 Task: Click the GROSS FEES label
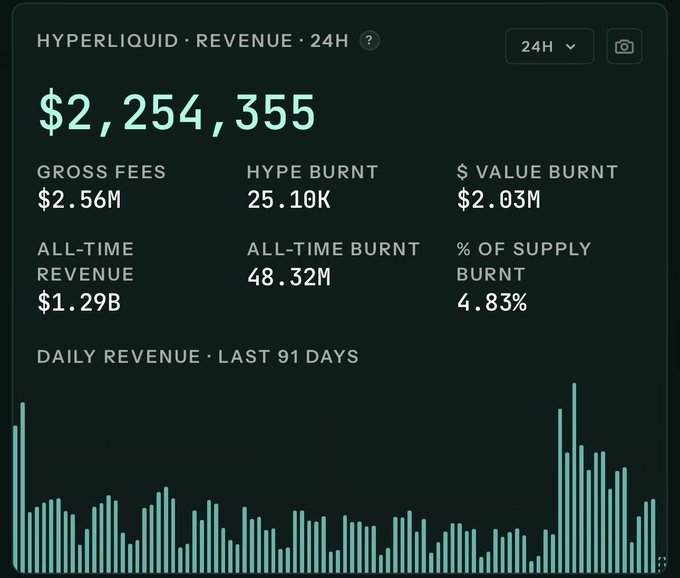click(x=101, y=172)
